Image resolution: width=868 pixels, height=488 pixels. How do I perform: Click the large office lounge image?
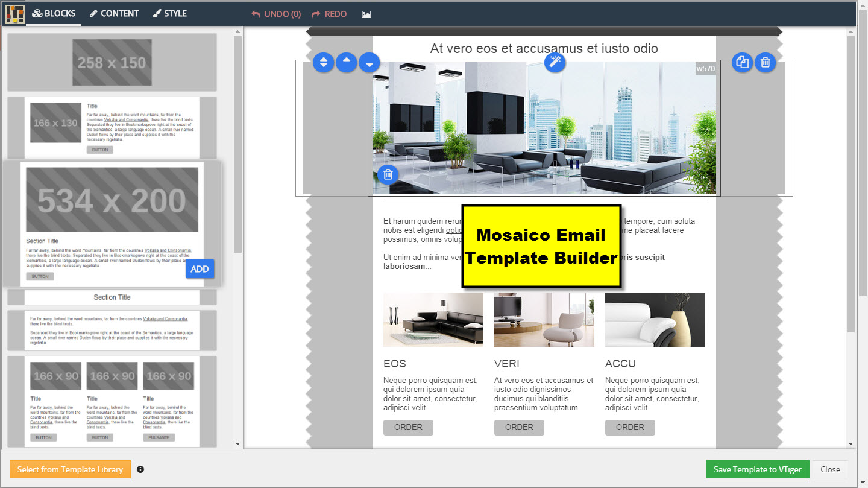point(544,128)
